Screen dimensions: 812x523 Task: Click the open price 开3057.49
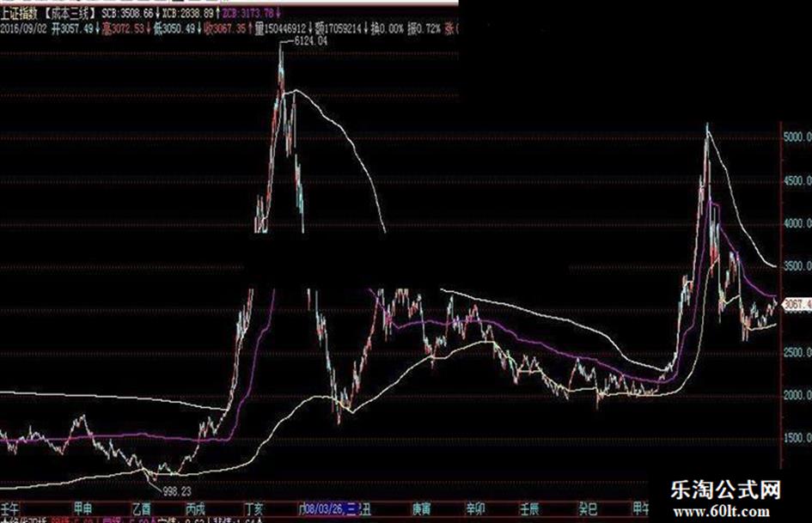click(72, 29)
